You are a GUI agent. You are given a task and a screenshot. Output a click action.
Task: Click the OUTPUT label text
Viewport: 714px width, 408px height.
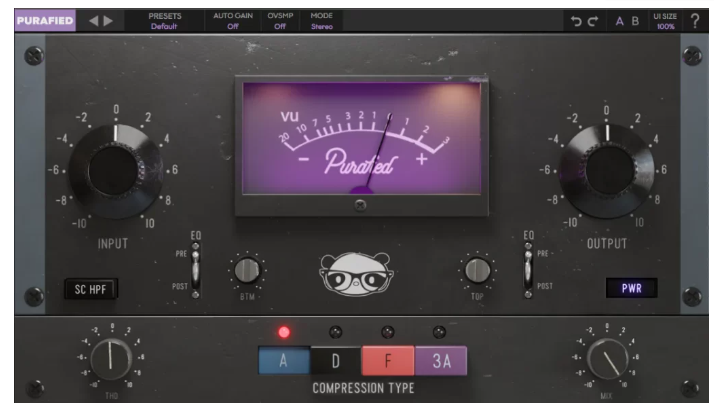(x=607, y=244)
